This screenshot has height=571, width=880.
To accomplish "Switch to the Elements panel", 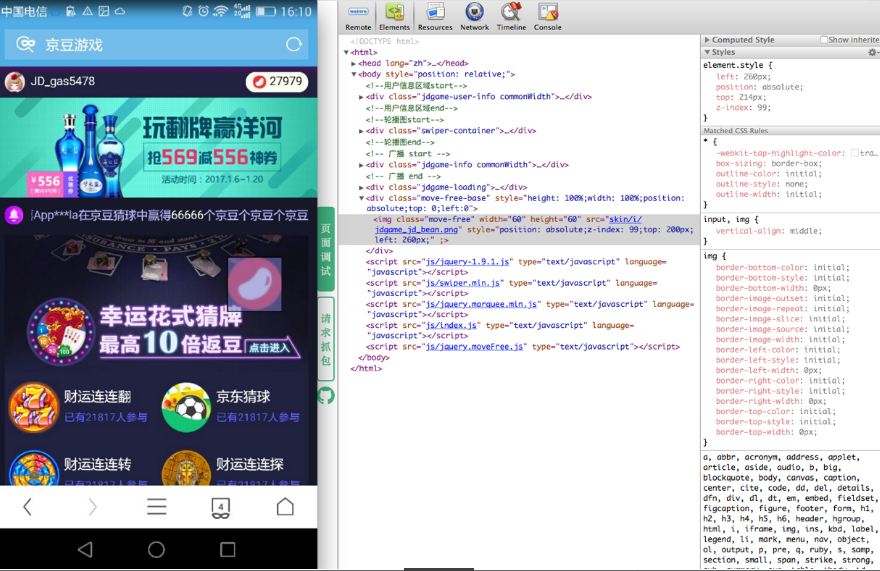I will [x=395, y=17].
